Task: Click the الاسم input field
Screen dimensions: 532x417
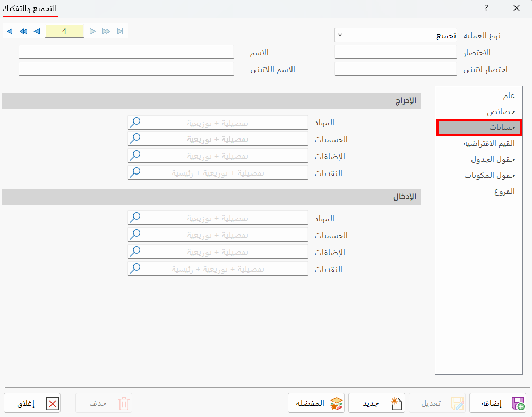Action: point(126,52)
